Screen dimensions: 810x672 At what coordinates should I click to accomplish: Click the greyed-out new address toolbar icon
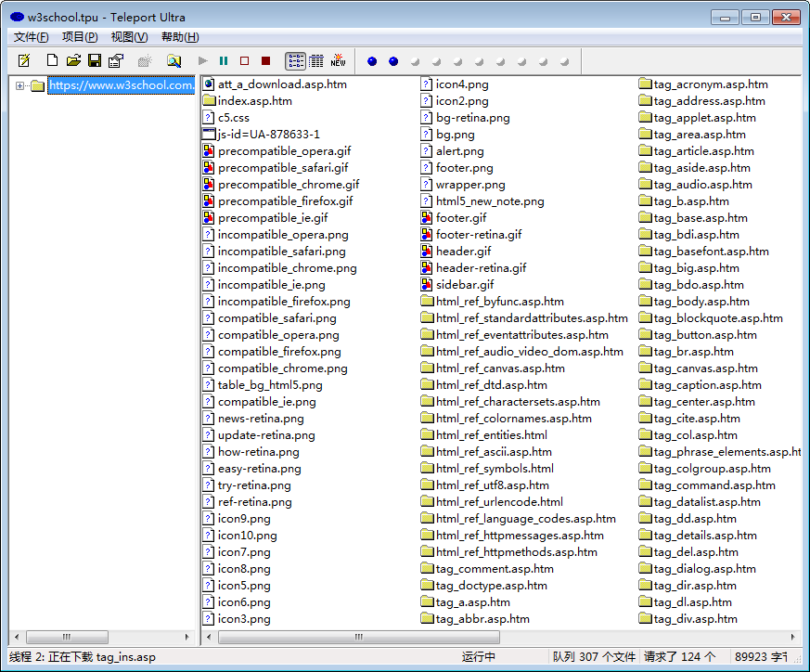[x=145, y=61]
